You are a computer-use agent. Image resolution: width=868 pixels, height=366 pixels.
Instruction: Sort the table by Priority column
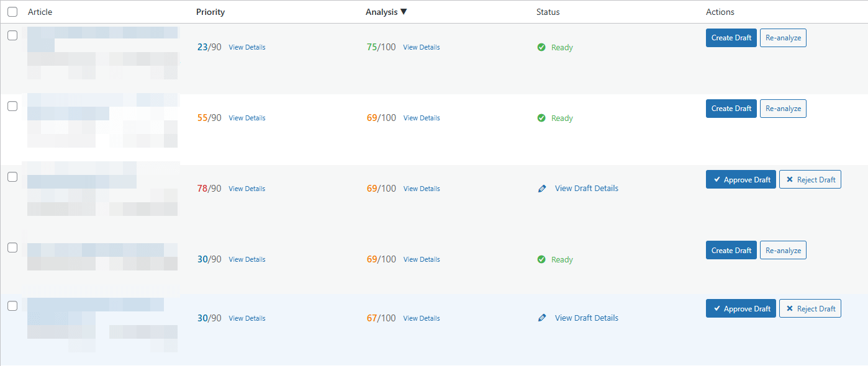[210, 12]
